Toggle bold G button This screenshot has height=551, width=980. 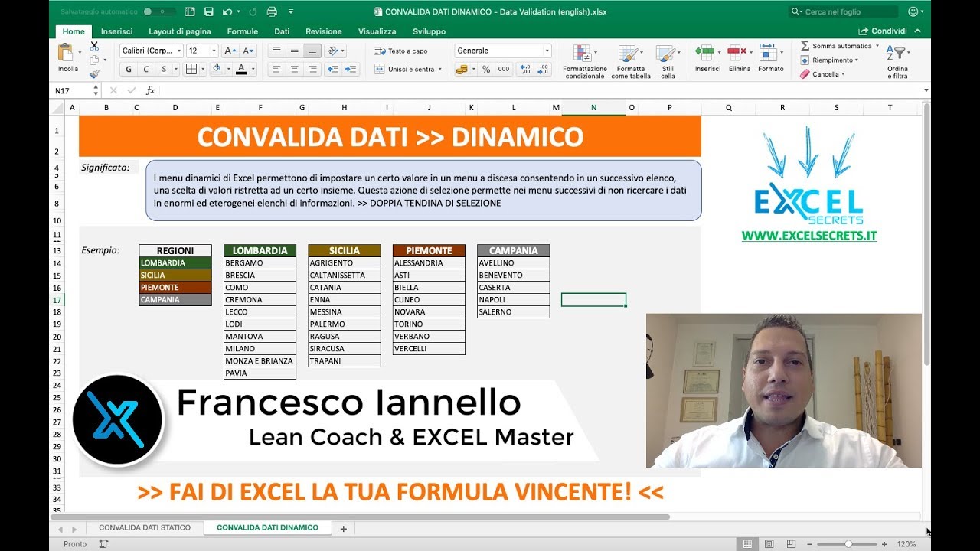tap(128, 69)
